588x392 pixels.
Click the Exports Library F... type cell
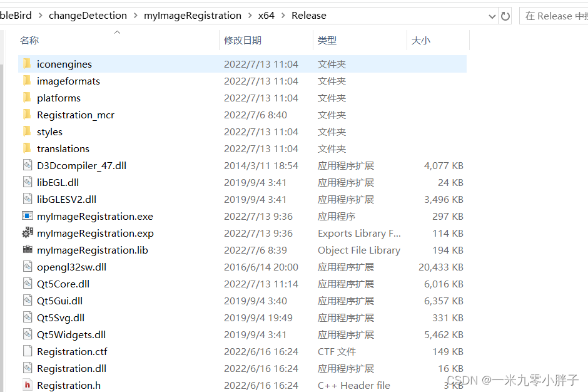pos(359,233)
